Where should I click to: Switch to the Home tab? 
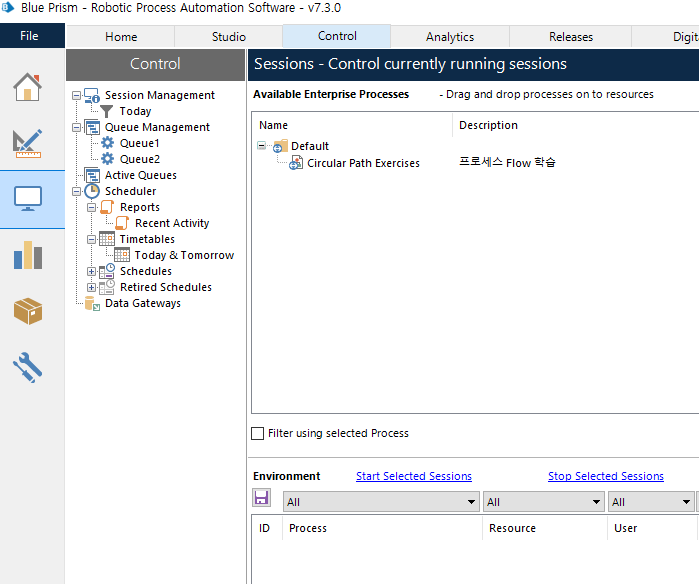click(121, 37)
